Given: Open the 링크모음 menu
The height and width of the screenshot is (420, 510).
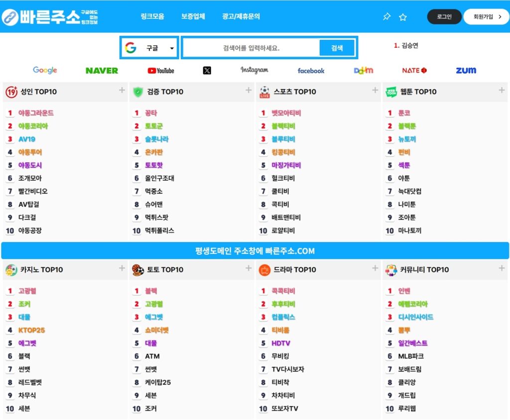Looking at the screenshot, I should click(x=152, y=16).
